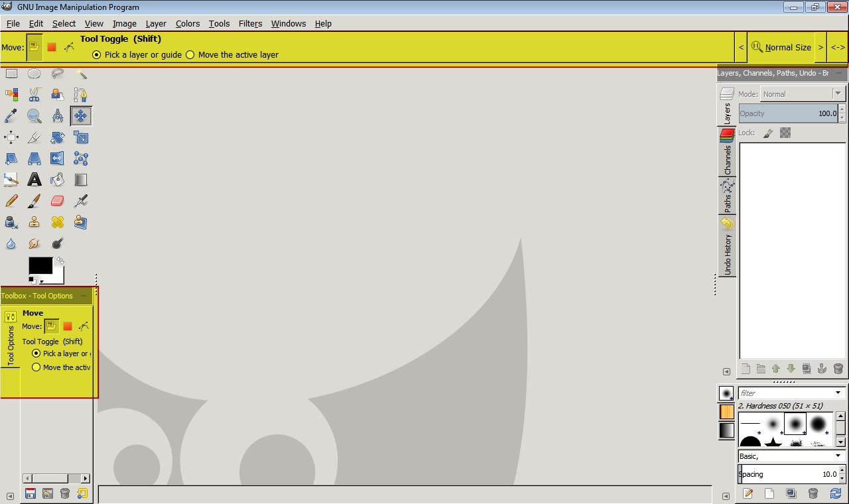Open the Windows menu

(289, 23)
